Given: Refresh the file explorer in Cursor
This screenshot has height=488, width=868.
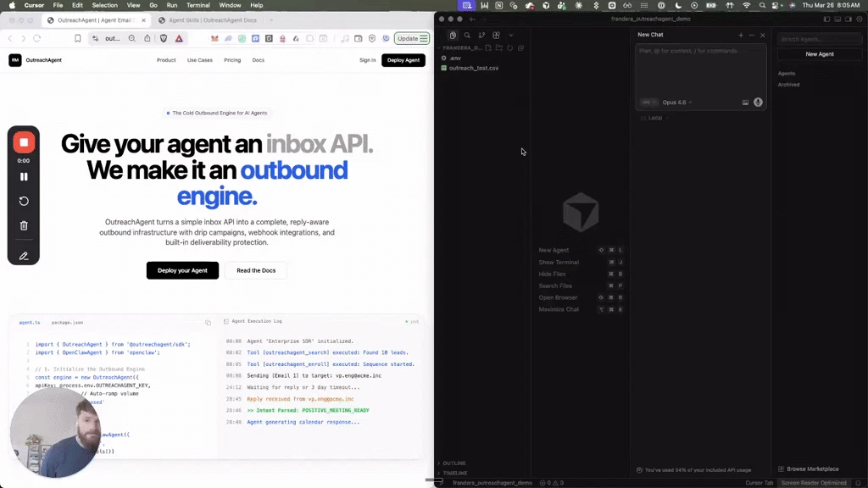Looking at the screenshot, I should click(509, 48).
